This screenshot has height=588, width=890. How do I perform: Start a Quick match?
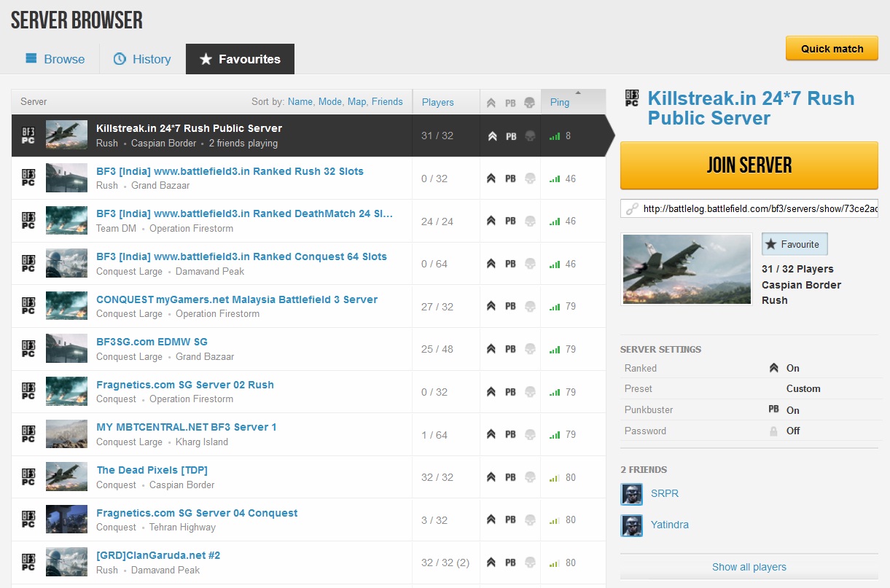pyautogui.click(x=832, y=49)
